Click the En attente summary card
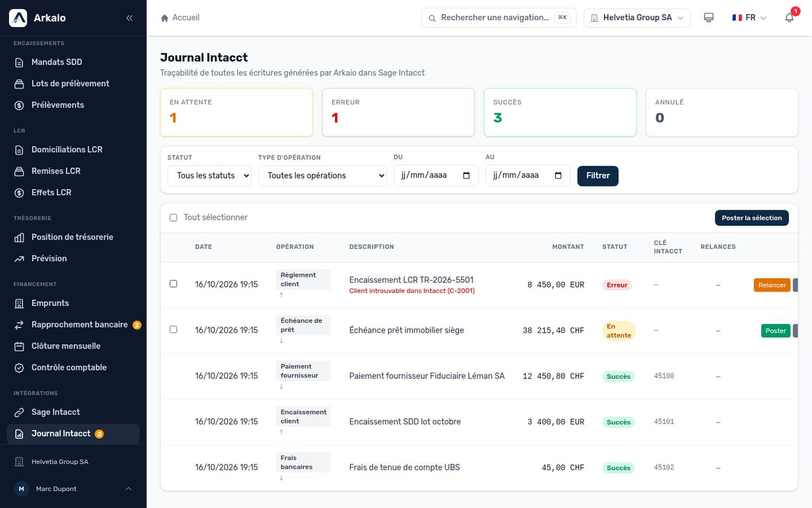 pos(237,112)
